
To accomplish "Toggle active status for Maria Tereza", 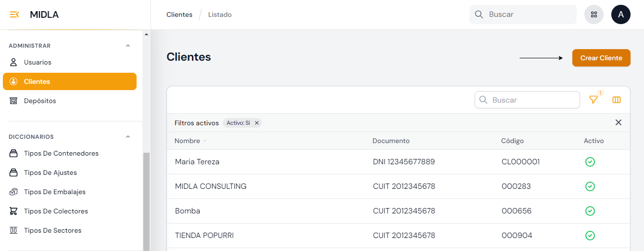I will [590, 162].
